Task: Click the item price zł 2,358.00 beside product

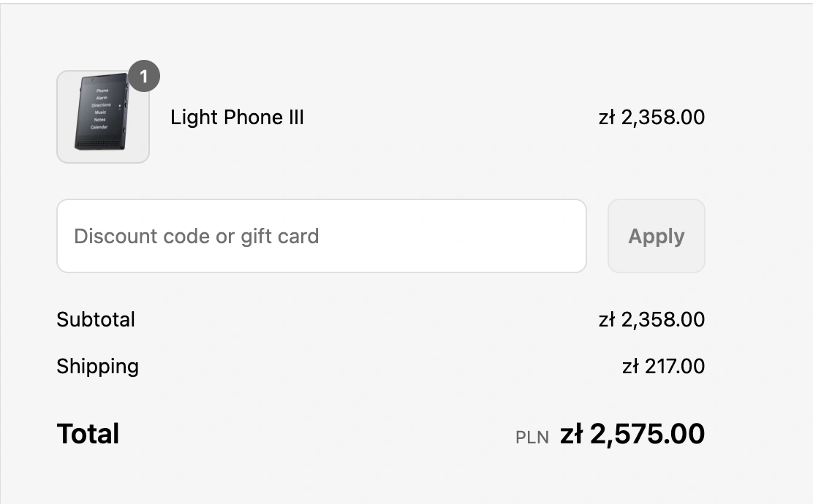Action: click(x=651, y=117)
